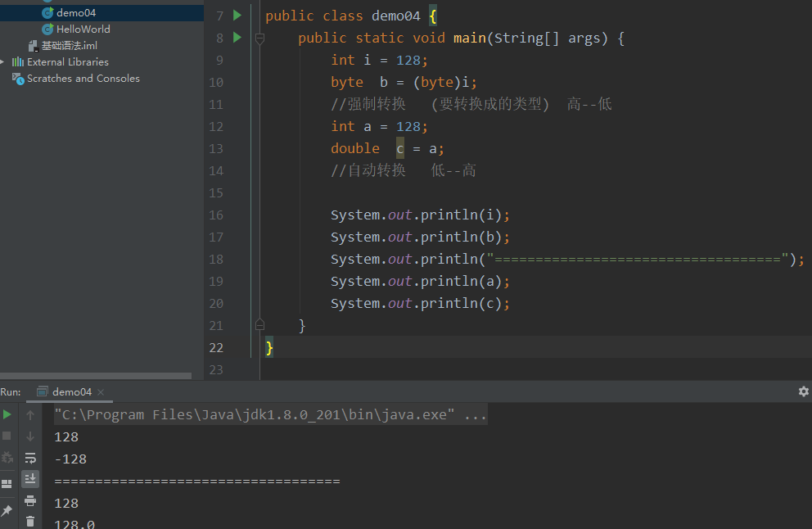Expand the External Libraries tree node

(3, 62)
